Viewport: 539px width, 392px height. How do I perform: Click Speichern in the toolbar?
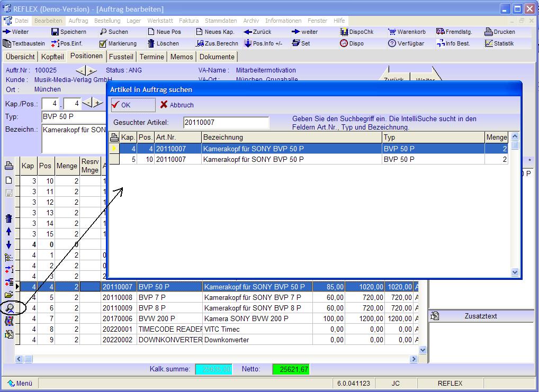[69, 32]
